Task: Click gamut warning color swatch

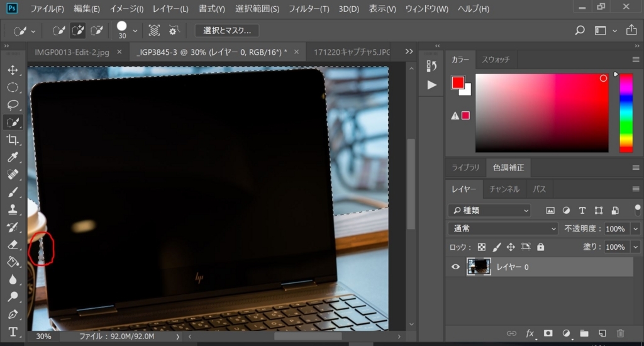Action: (x=465, y=116)
